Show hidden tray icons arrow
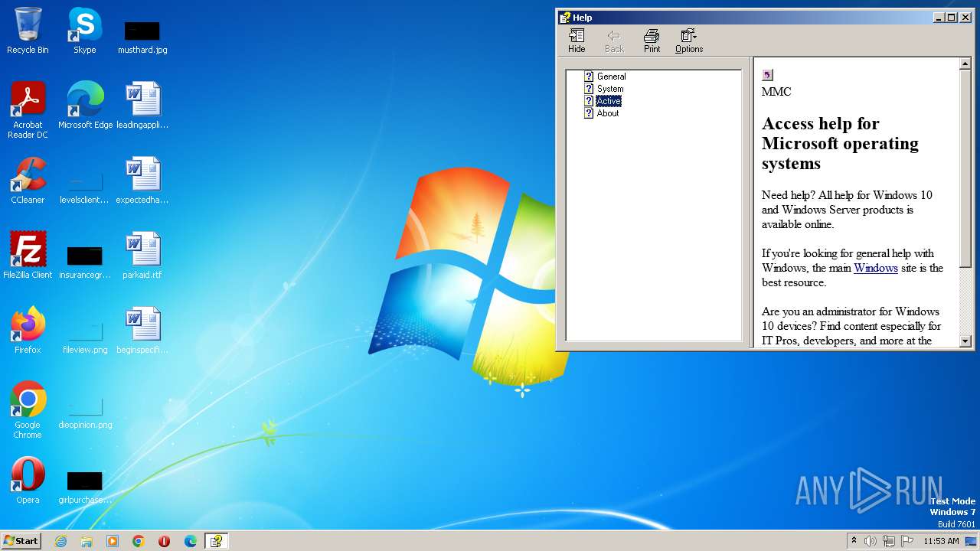This screenshot has height=551, width=980. (854, 540)
